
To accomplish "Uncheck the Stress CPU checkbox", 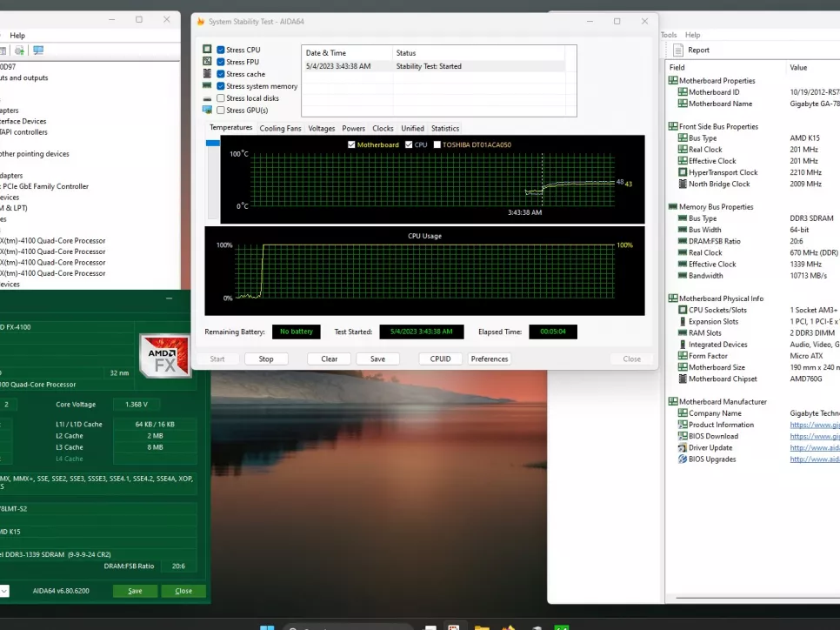I will point(221,50).
